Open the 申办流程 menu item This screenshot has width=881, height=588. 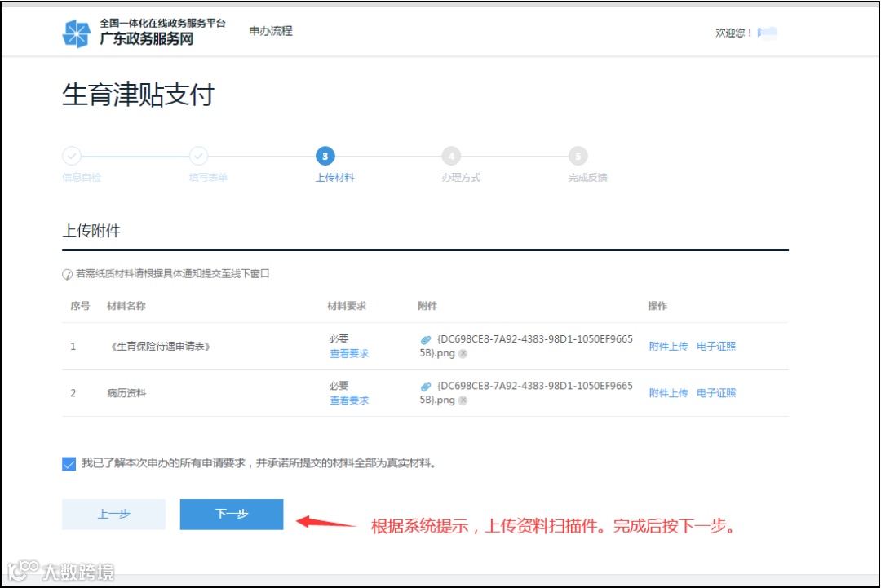271,31
